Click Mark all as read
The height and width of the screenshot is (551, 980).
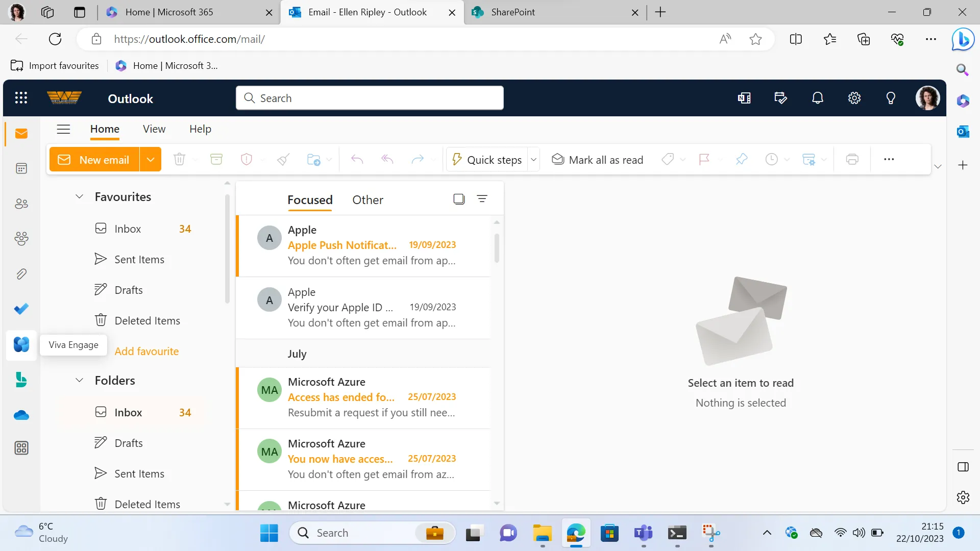click(597, 160)
